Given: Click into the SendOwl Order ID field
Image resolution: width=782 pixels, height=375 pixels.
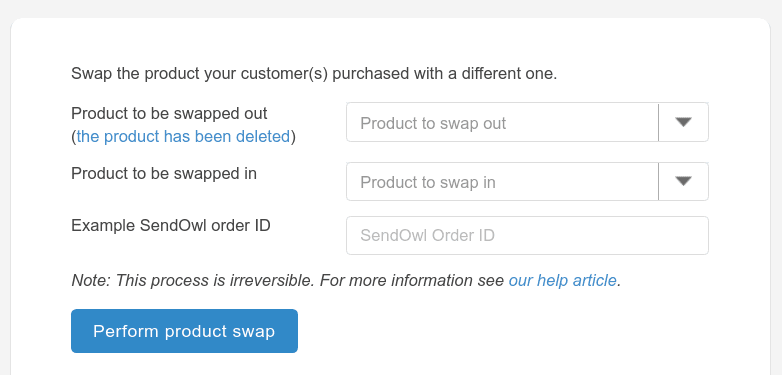Looking at the screenshot, I should pos(527,235).
